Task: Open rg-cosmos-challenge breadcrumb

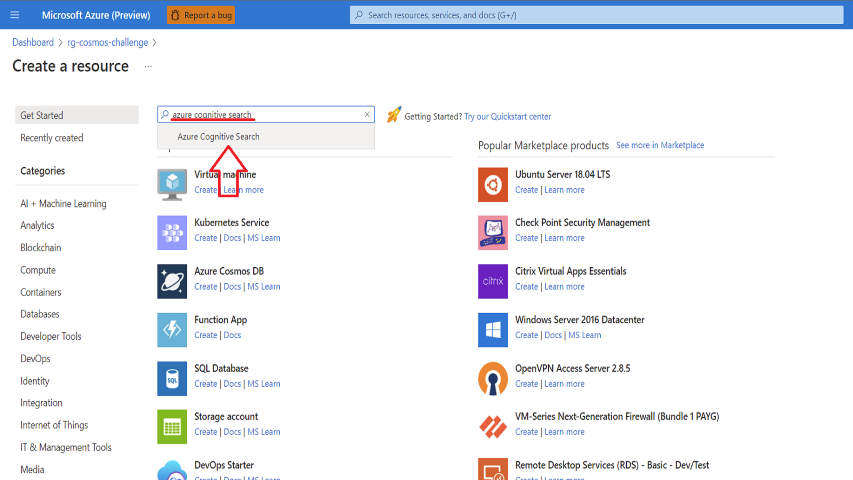Action: tap(108, 42)
